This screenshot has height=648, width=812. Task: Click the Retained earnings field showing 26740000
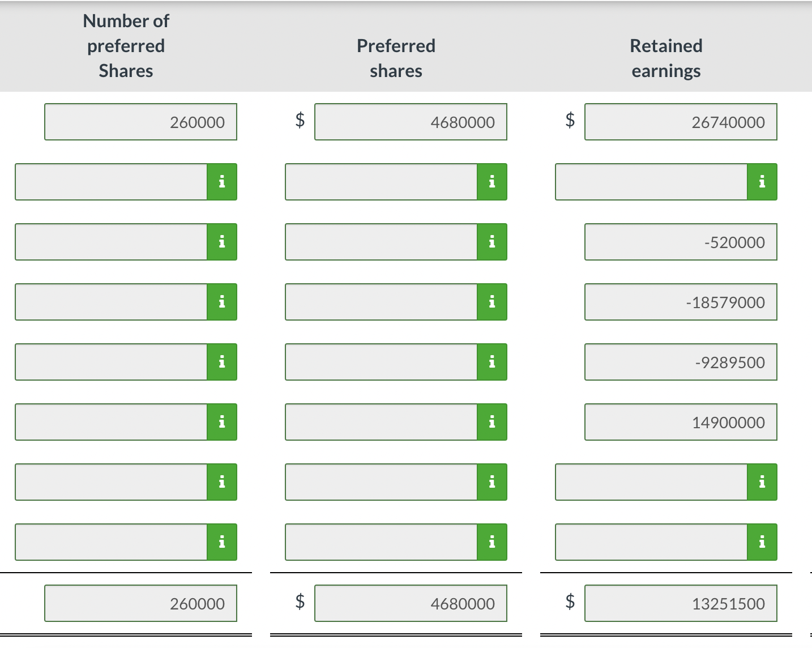click(681, 122)
